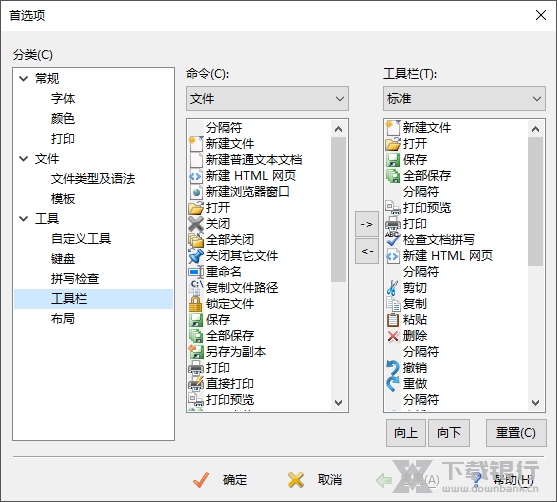Select 键盘 in the category tree
Screen dimensions: 557x502
pyautogui.click(x=63, y=259)
